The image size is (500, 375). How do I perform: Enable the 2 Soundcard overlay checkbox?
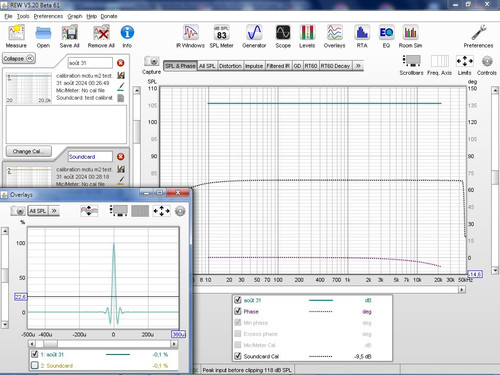point(34,365)
